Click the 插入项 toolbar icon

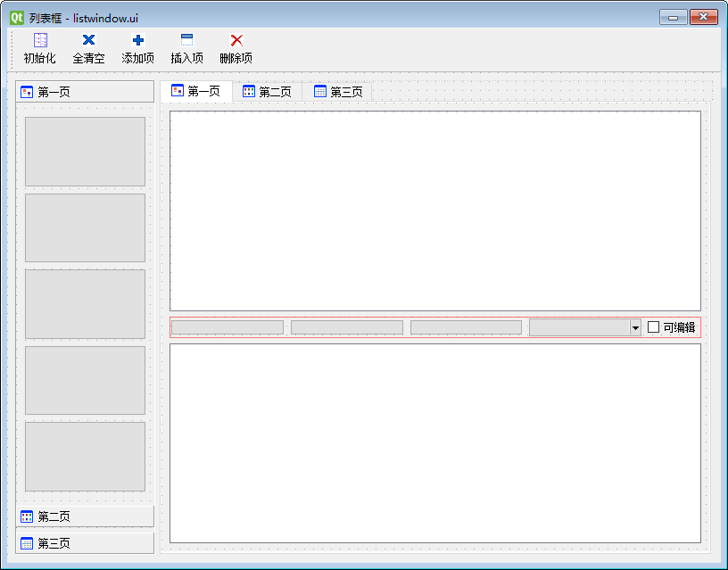click(187, 40)
